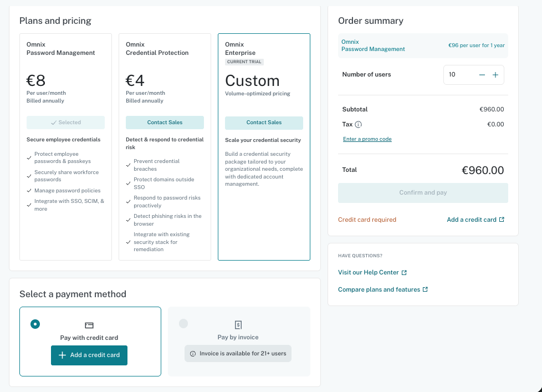Click the Tax info icon
Viewport: 542px width, 392px height.
tap(359, 124)
